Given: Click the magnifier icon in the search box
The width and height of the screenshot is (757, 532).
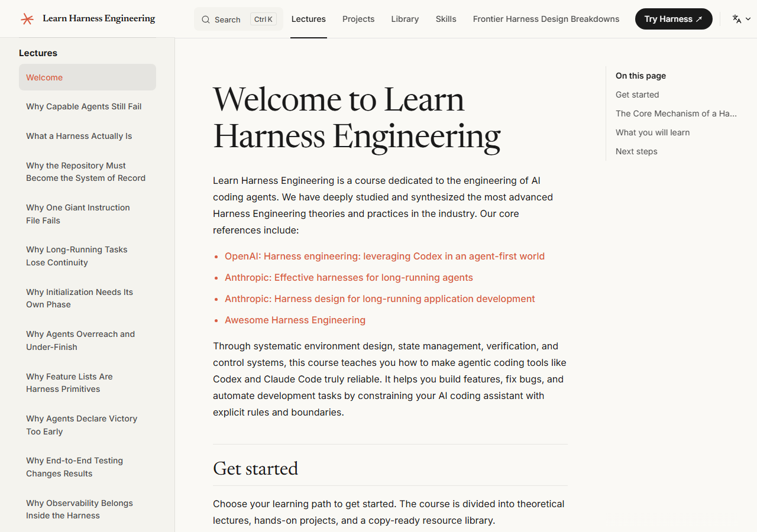Looking at the screenshot, I should (206, 20).
